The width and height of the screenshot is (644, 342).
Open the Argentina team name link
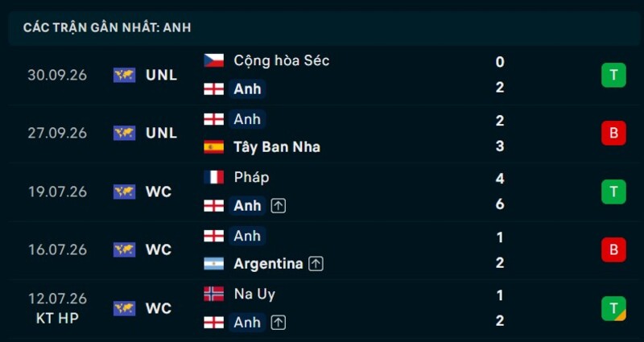tap(268, 264)
